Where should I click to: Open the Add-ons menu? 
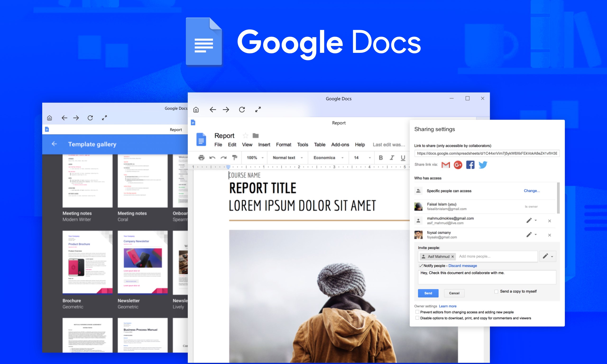click(x=340, y=145)
